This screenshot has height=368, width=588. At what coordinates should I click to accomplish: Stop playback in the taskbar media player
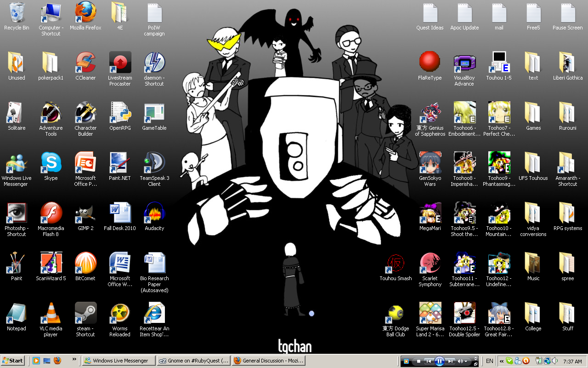[418, 361]
